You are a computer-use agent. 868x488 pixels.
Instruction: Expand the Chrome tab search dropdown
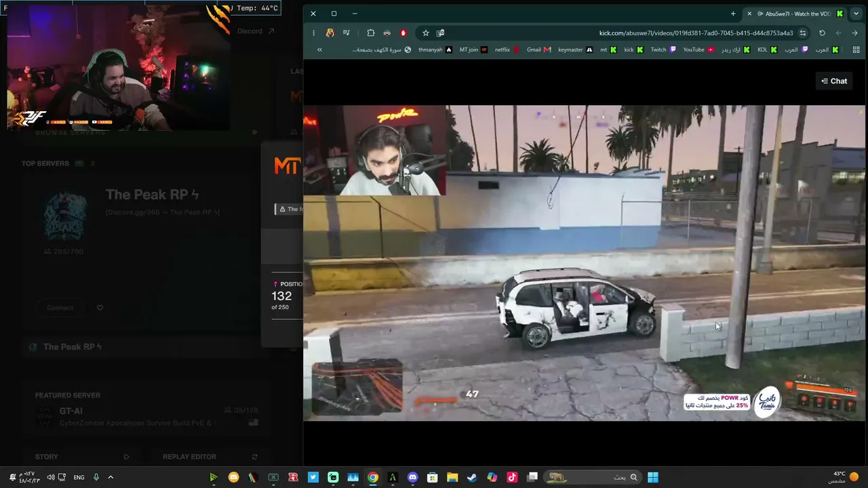tap(856, 14)
